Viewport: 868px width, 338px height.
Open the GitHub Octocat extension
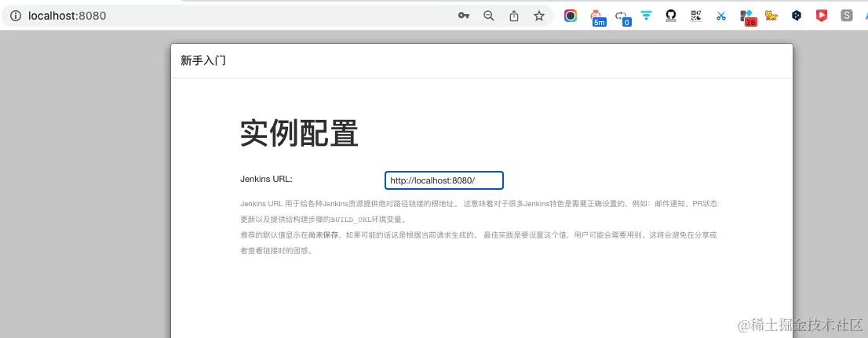(671, 16)
